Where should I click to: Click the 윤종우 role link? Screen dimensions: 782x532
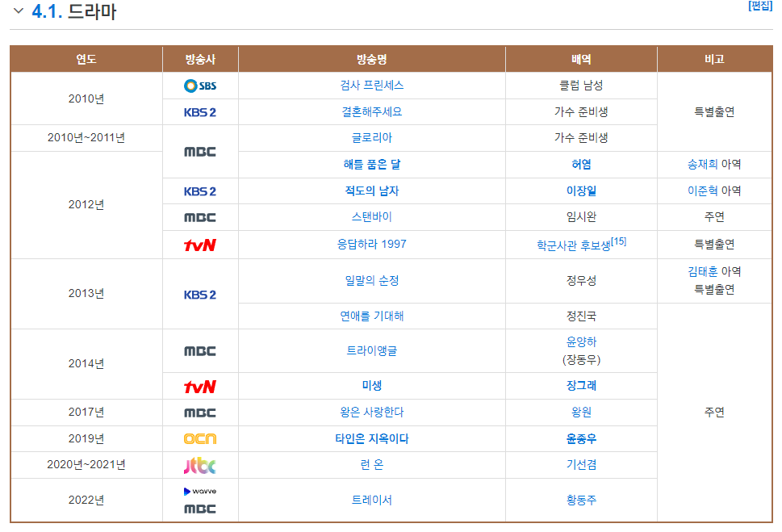tap(582, 438)
